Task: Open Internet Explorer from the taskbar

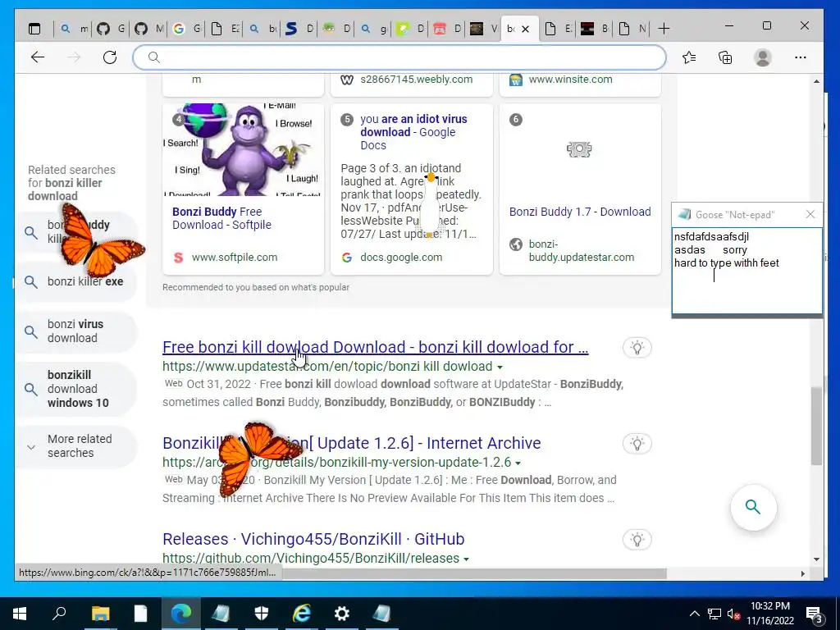Action: coord(302,614)
